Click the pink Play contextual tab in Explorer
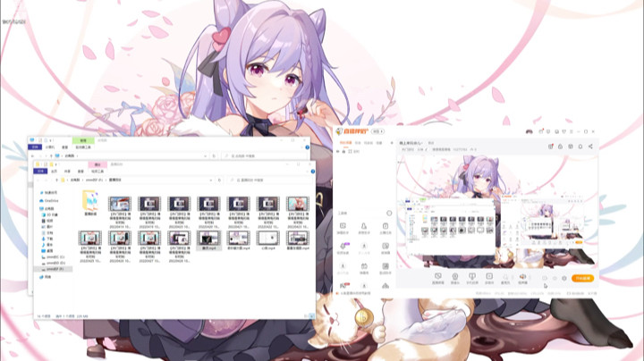The width and height of the screenshot is (644, 361). click(x=97, y=164)
